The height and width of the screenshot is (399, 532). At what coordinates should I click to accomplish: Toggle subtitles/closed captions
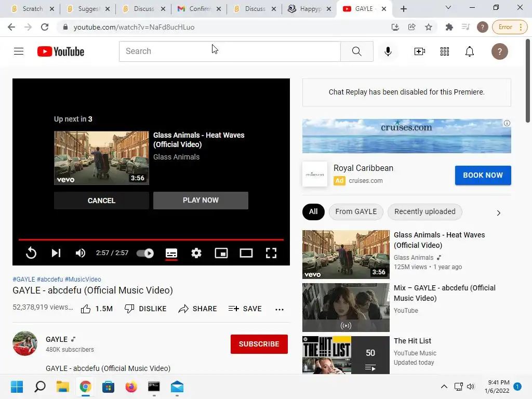click(x=171, y=253)
